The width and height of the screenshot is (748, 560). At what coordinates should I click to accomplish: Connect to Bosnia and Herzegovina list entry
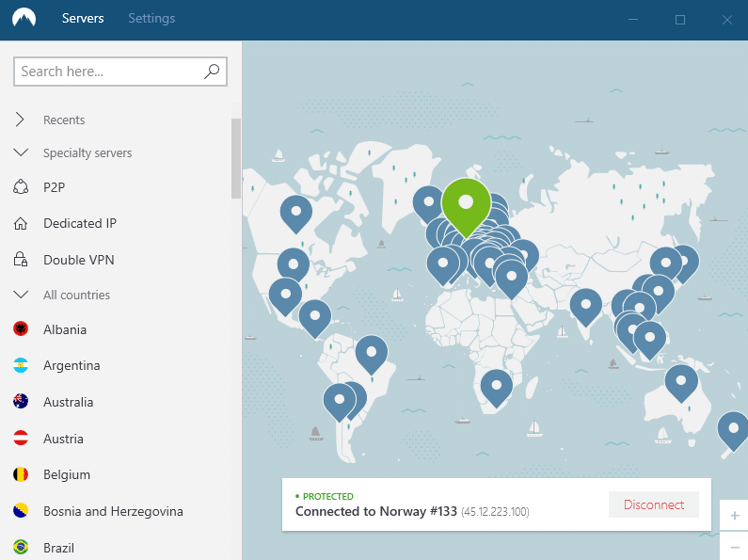tap(113, 511)
